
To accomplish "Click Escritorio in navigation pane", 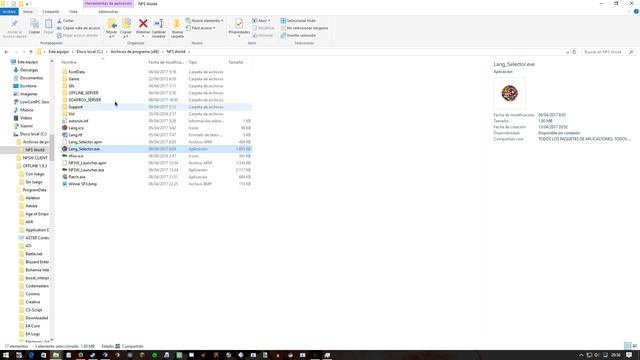I will tap(28, 86).
